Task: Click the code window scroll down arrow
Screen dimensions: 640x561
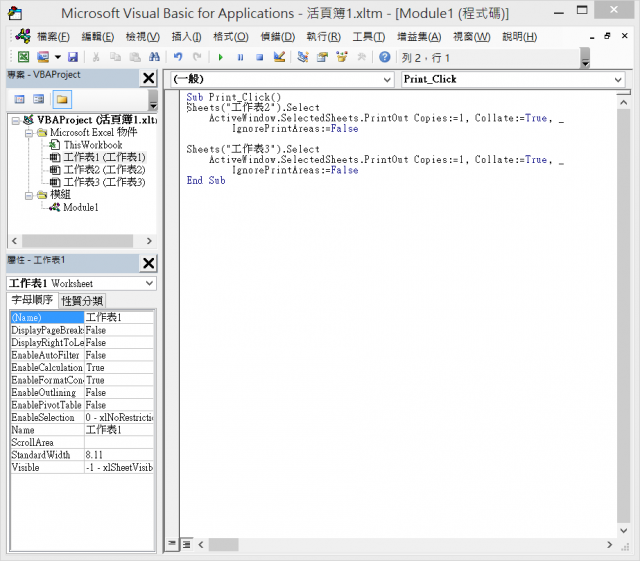Action: pos(624,531)
